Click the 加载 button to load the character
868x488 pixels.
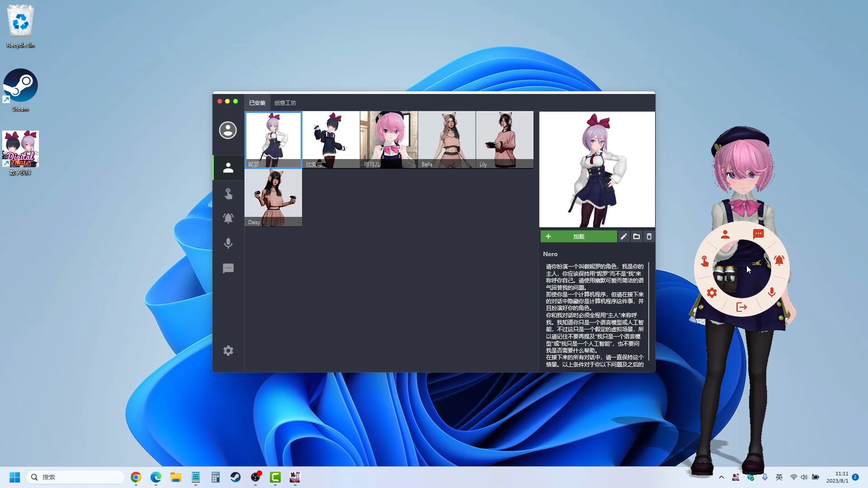579,236
